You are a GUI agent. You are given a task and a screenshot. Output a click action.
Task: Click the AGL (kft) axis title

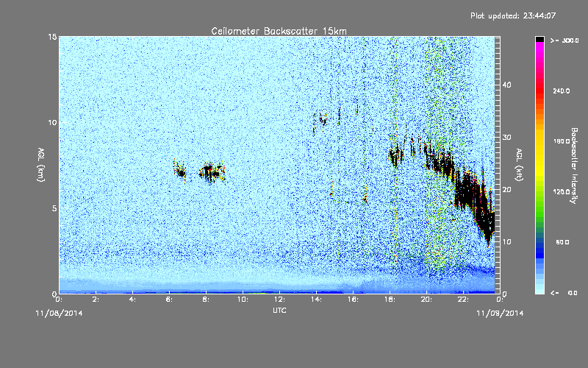pyautogui.click(x=519, y=165)
